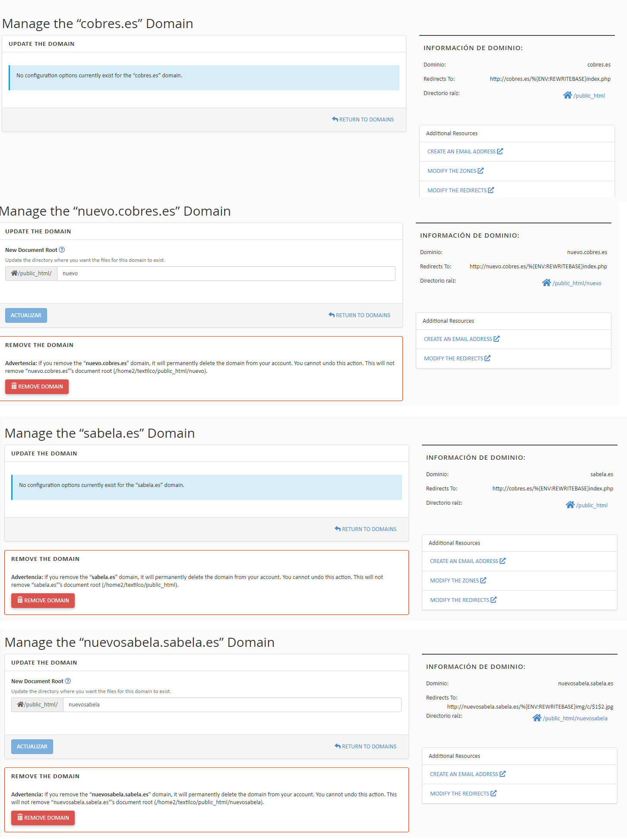Open /public_html/nuevosabela directory link
The height and width of the screenshot is (840, 627).
click(575, 719)
